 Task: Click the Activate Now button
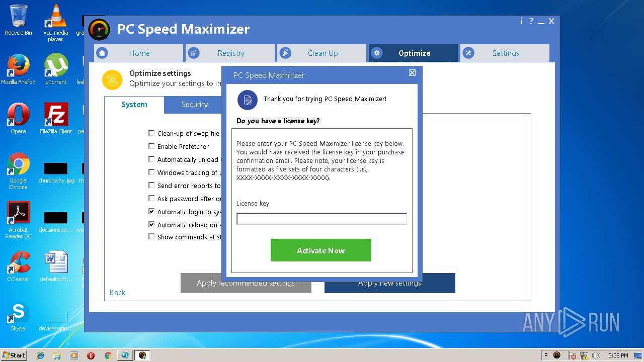coord(321,250)
